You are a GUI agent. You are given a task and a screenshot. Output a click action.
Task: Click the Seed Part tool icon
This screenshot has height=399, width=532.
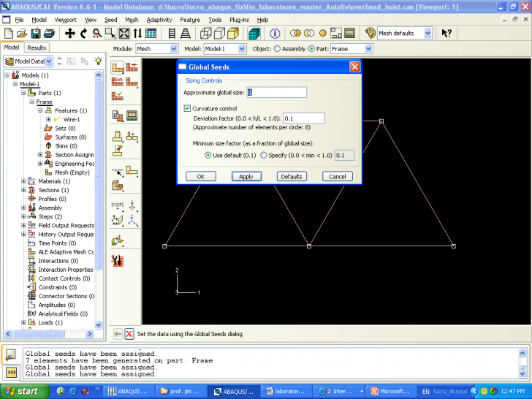coord(118,67)
